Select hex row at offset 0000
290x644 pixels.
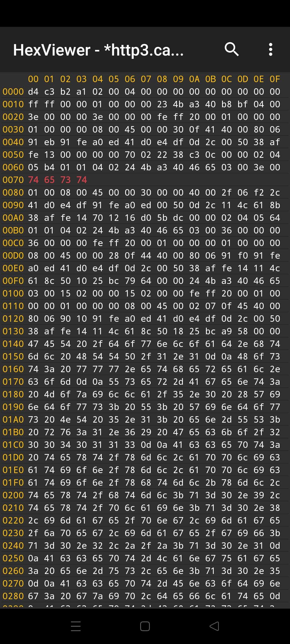click(145, 92)
